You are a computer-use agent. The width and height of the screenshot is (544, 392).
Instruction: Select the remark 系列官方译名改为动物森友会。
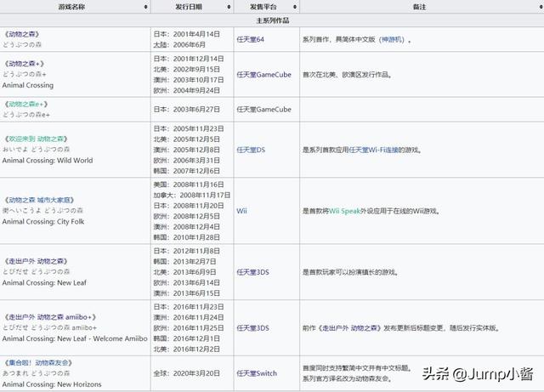pyautogui.click(x=348, y=378)
